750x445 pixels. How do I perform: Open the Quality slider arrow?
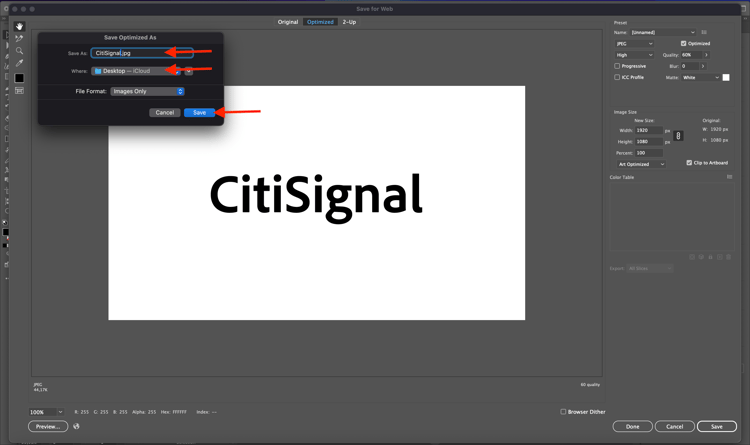pos(706,55)
